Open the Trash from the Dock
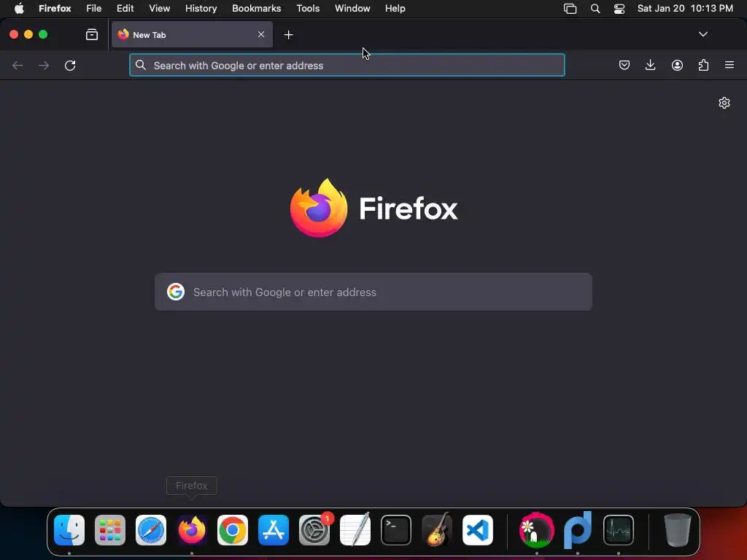Image resolution: width=747 pixels, height=560 pixels. (x=677, y=529)
